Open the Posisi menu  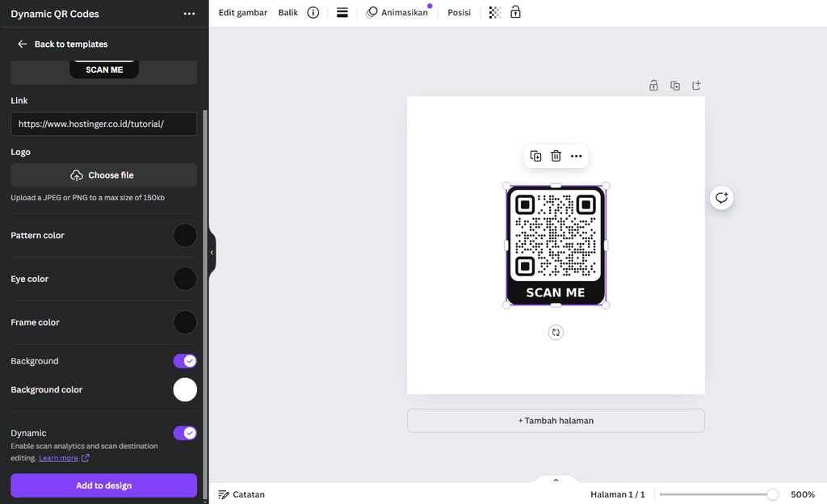[458, 12]
